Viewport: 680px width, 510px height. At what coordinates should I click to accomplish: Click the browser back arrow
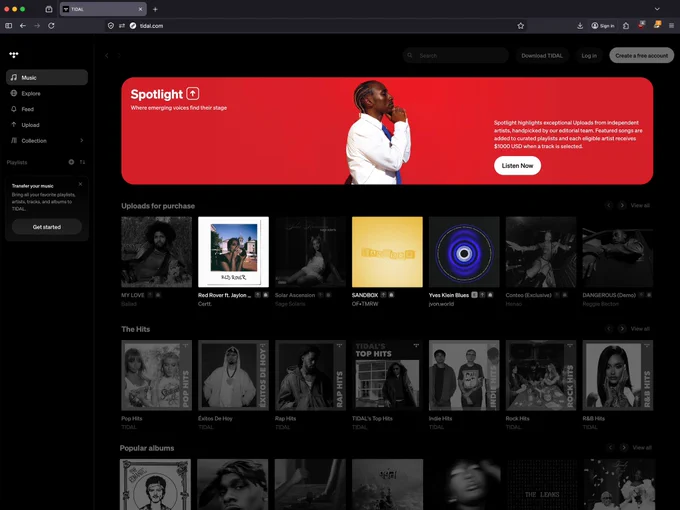click(x=23, y=26)
